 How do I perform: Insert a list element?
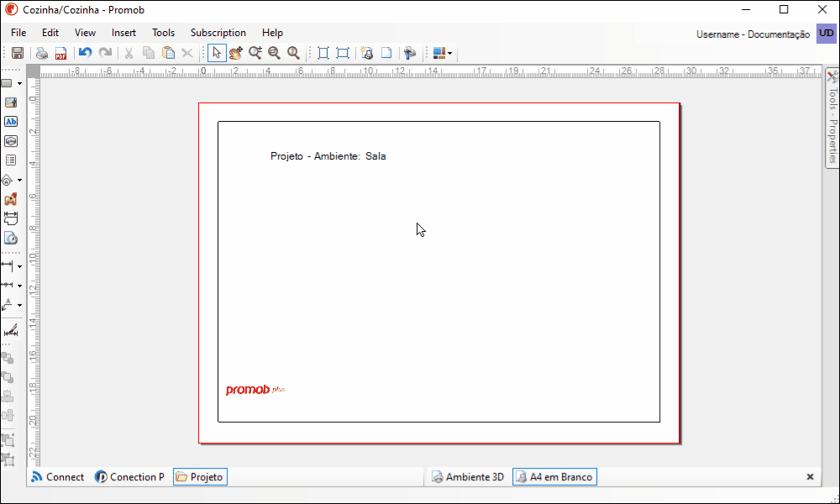pyautogui.click(x=11, y=160)
